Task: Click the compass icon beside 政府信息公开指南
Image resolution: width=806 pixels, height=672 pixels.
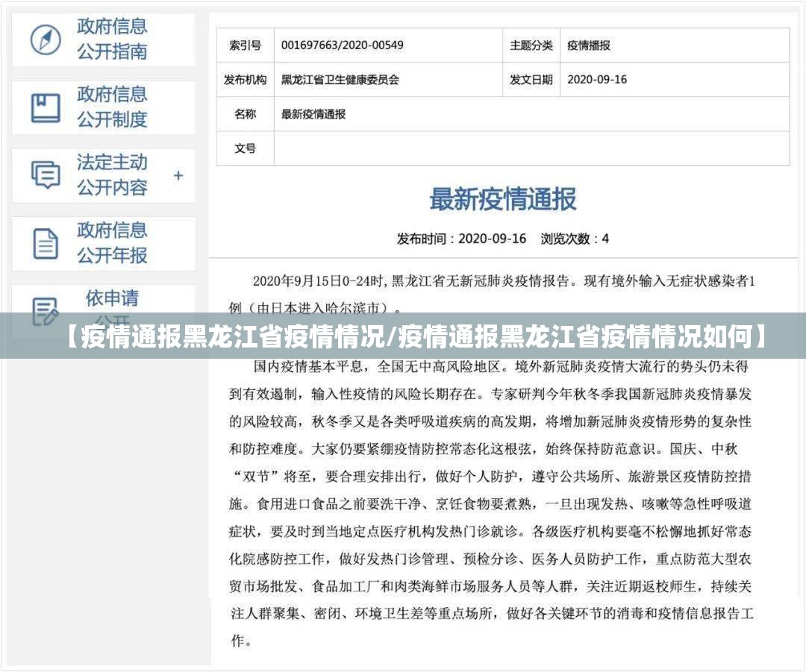Action: (45, 40)
